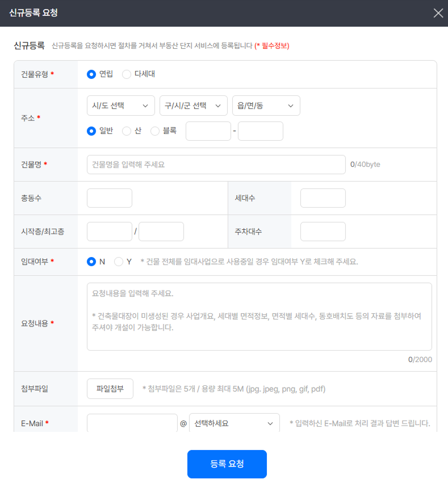Click the 시작층/최고층 label
This screenshot has height=492, width=448.
[43, 232]
